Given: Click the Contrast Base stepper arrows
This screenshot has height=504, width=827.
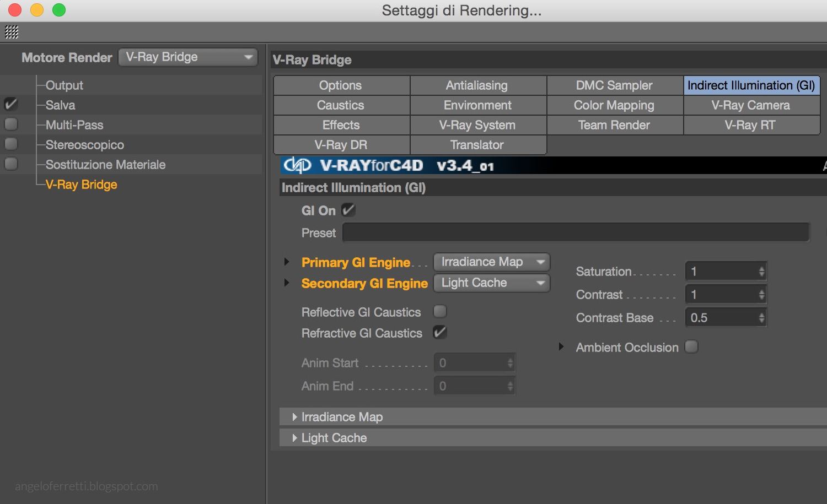Looking at the screenshot, I should click(761, 317).
